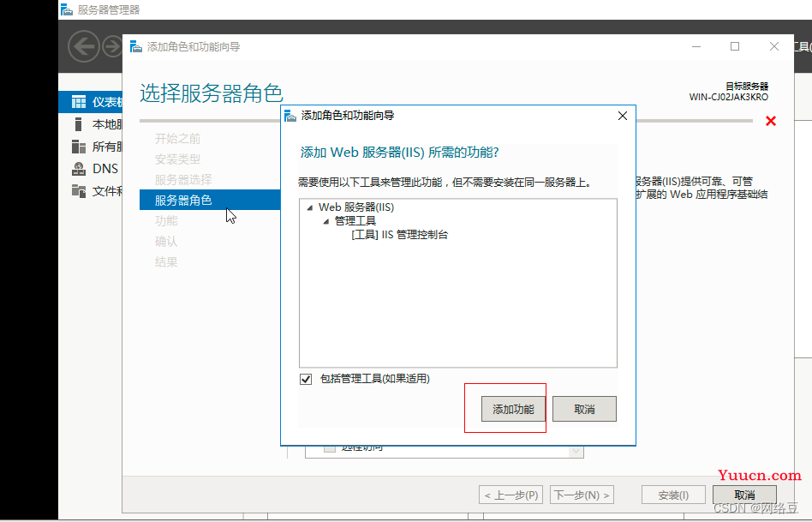Click the Server Manager back arrow

tap(83, 45)
